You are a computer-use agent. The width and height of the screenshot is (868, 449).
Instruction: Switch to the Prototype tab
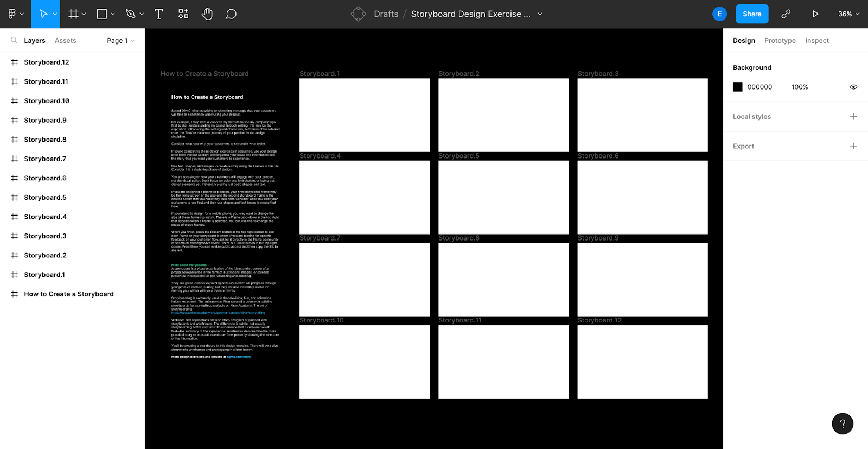click(x=780, y=41)
